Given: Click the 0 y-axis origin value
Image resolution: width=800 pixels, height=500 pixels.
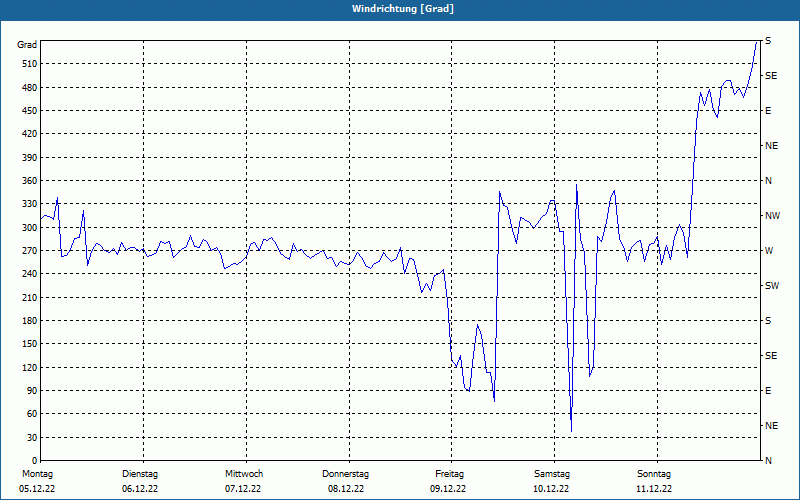Looking at the screenshot, I should [x=35, y=460].
